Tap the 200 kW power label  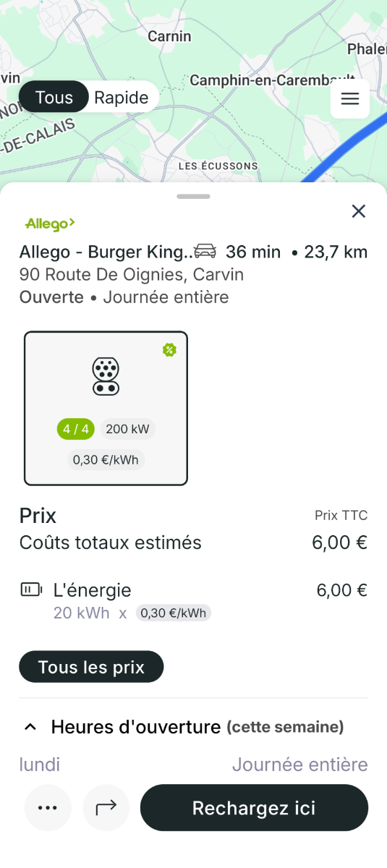[x=127, y=429]
